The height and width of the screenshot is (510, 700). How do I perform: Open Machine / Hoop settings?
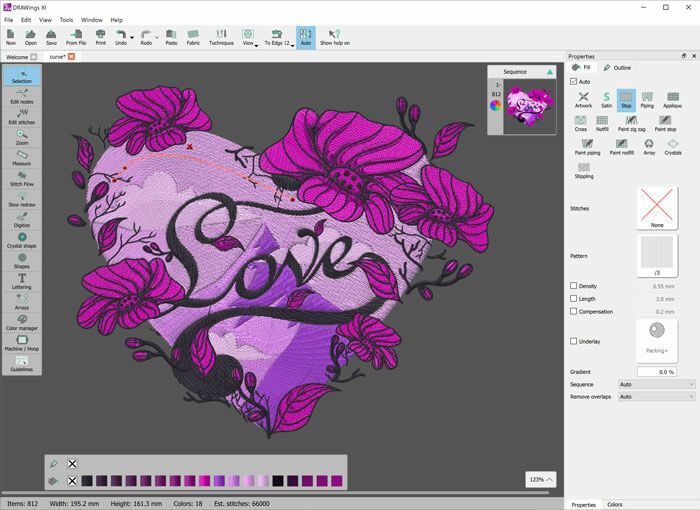21,343
